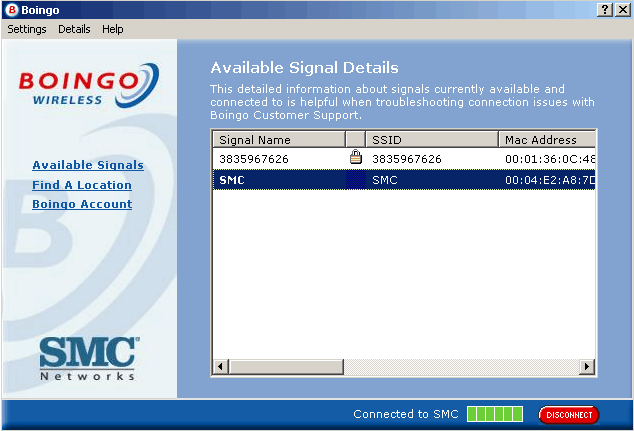
Task: Open the Settings menu
Action: click(x=27, y=29)
